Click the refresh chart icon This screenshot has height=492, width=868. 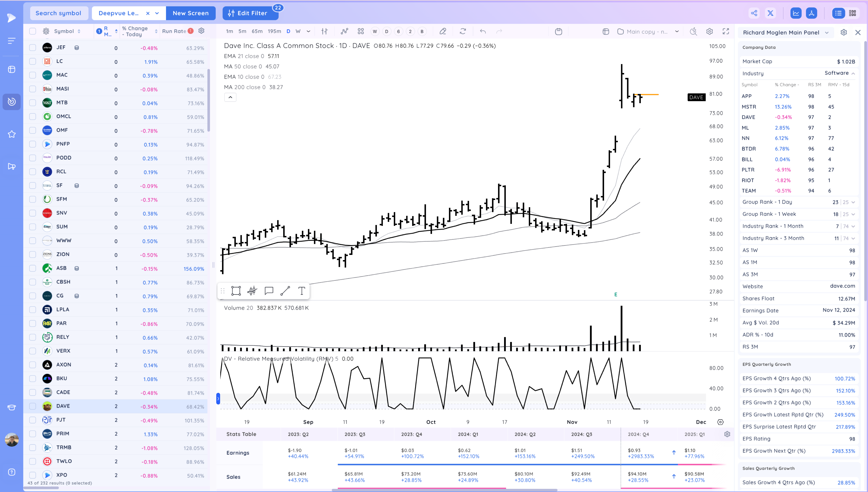click(463, 31)
